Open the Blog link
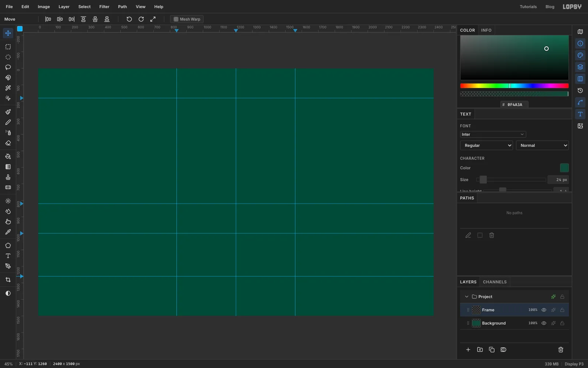Screen dimensions: 588x368 [550, 7]
